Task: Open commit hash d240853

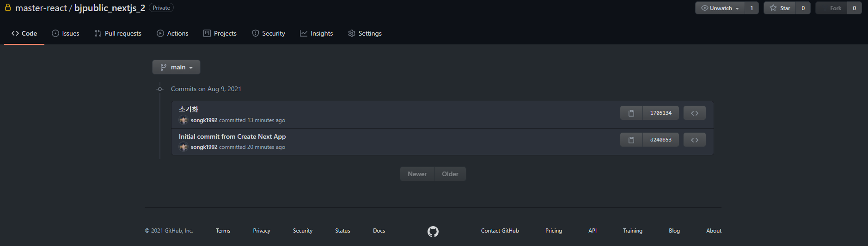Action: click(661, 140)
